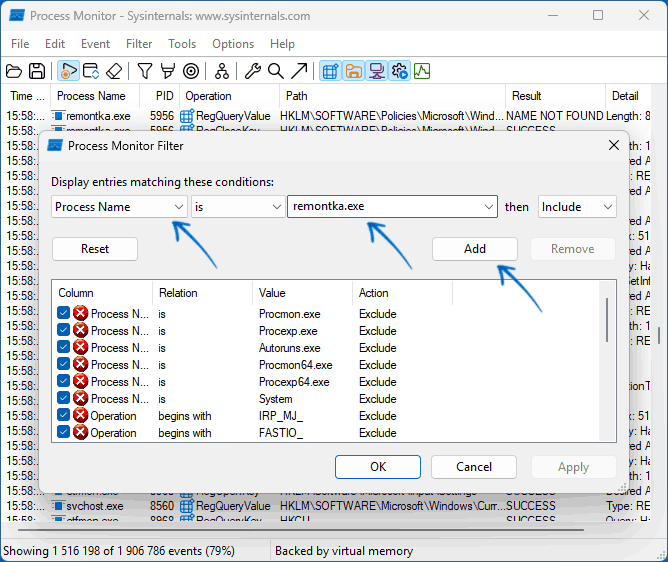Click the Operation column header in main window
The width and height of the screenshot is (668, 562).
[230, 96]
